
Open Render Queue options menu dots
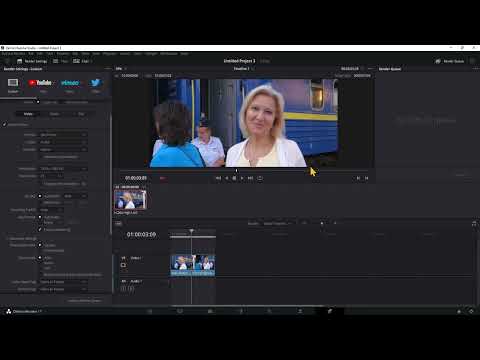(x=475, y=69)
